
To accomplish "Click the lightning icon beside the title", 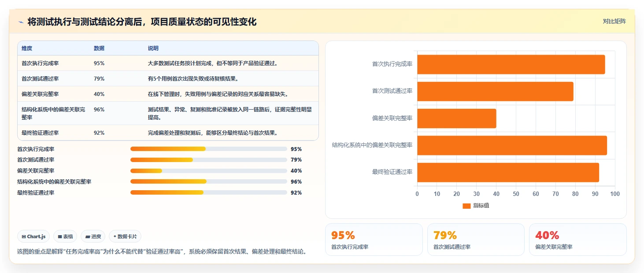I will click(21, 22).
